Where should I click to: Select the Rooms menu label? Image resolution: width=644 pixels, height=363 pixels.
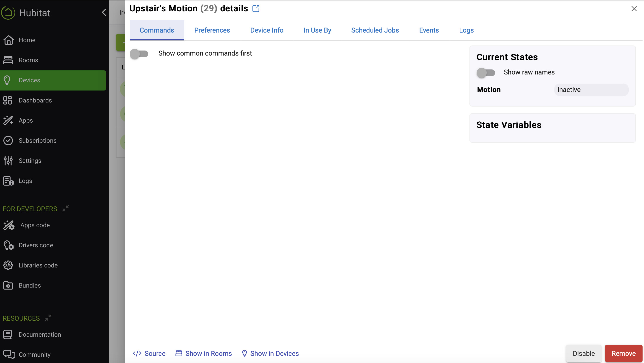coord(28,60)
